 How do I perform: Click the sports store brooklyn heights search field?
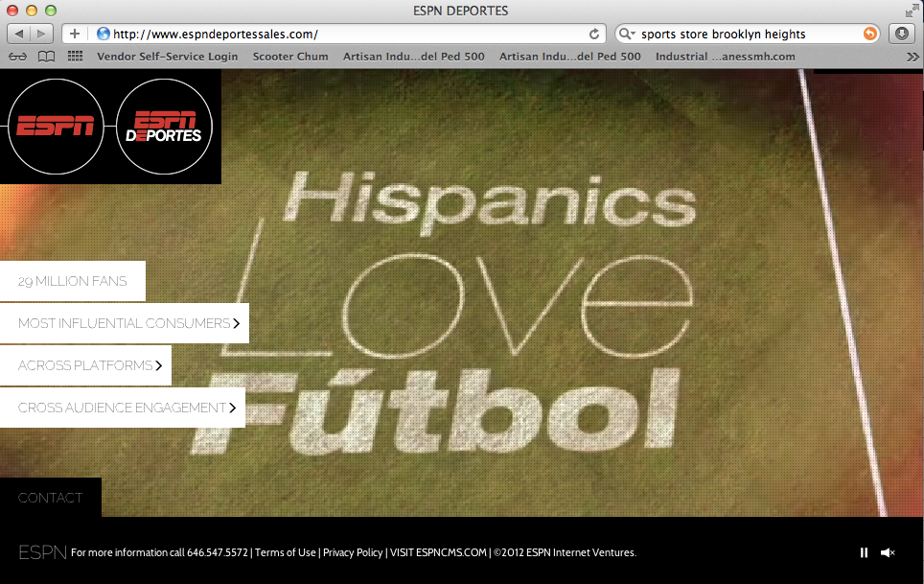pos(749,34)
